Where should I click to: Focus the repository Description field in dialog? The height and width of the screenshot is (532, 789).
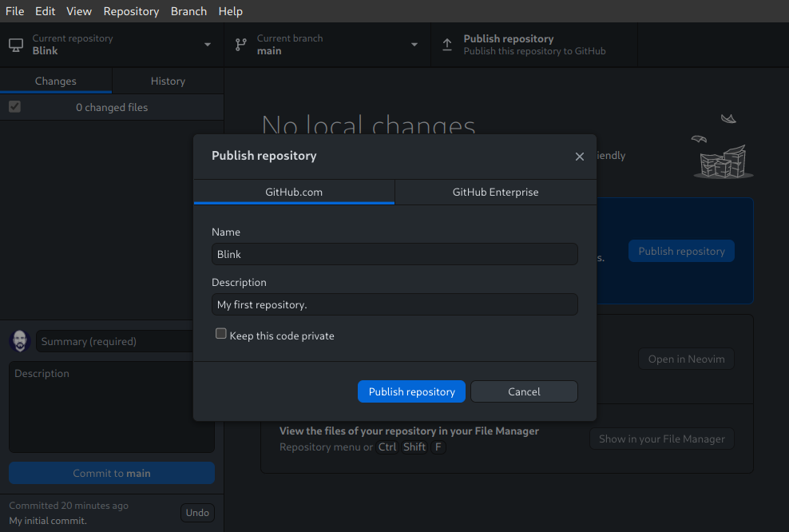click(394, 304)
